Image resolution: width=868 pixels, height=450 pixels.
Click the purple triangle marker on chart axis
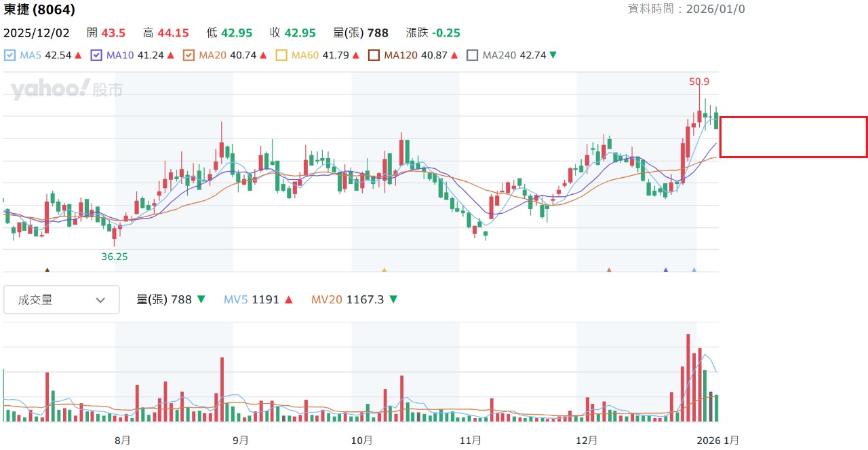pos(665,270)
